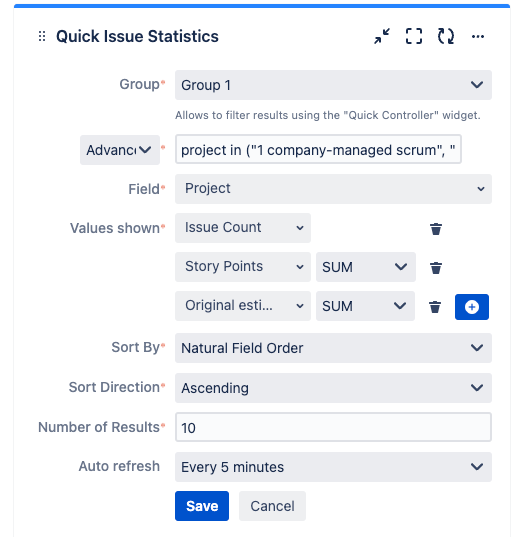
Task: Open Sort Direction Ascending dropdown
Action: 333,388
